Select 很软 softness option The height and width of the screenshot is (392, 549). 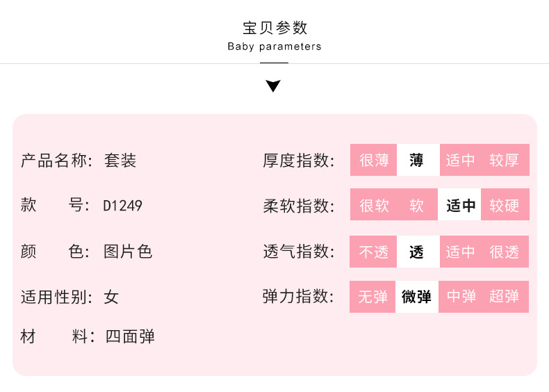(x=373, y=205)
